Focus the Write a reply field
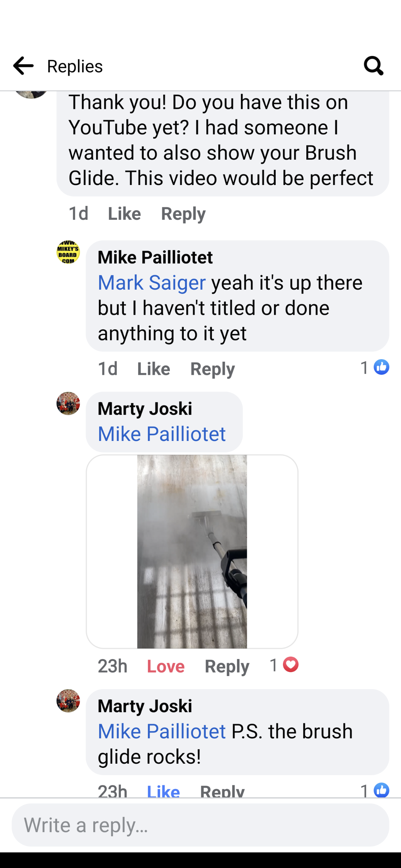 (x=200, y=825)
